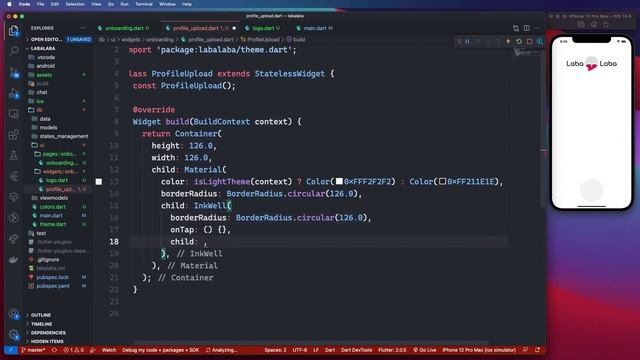Open the Terminal menu
640x360 pixels.
coord(144,4)
